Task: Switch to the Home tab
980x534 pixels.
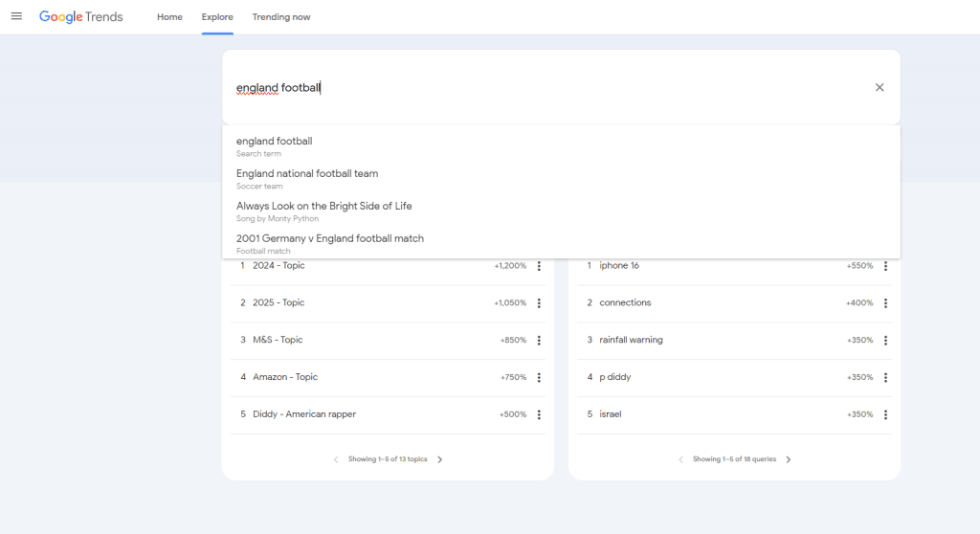Action: click(169, 17)
